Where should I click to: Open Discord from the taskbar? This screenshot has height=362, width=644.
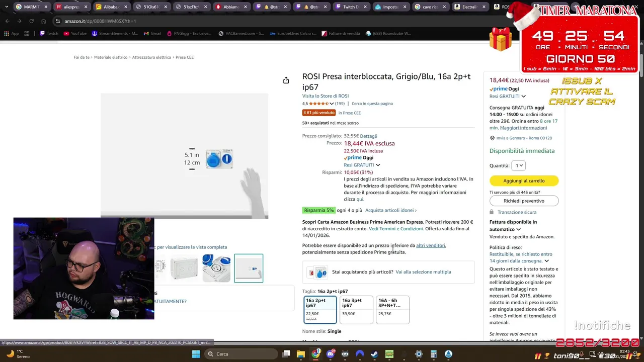point(331,354)
